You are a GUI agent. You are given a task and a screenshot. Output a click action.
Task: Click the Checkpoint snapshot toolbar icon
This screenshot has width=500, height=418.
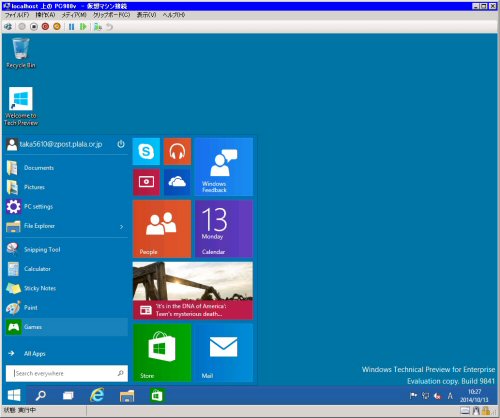point(98,27)
